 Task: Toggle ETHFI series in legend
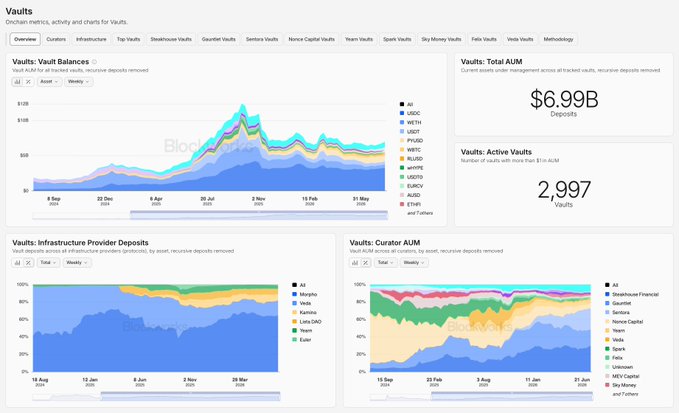pyautogui.click(x=410, y=204)
